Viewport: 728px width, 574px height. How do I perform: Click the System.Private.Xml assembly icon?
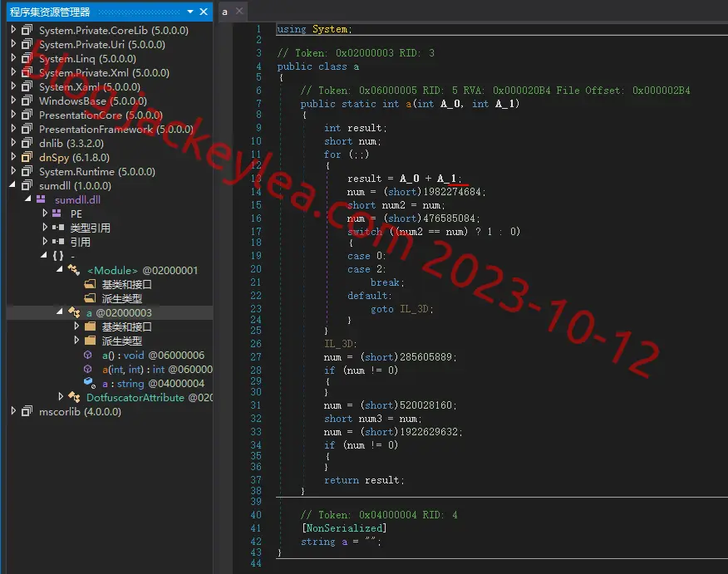point(27,72)
